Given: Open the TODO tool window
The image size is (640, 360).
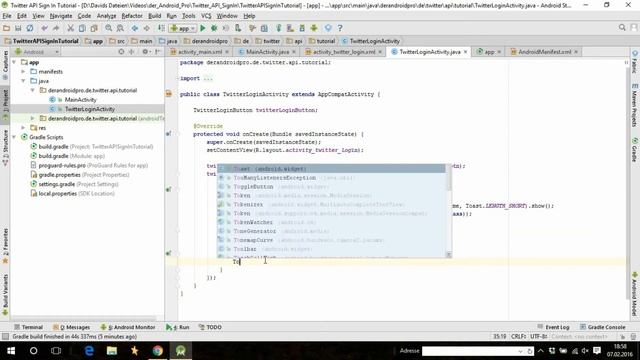Looking at the screenshot, I should (210, 327).
